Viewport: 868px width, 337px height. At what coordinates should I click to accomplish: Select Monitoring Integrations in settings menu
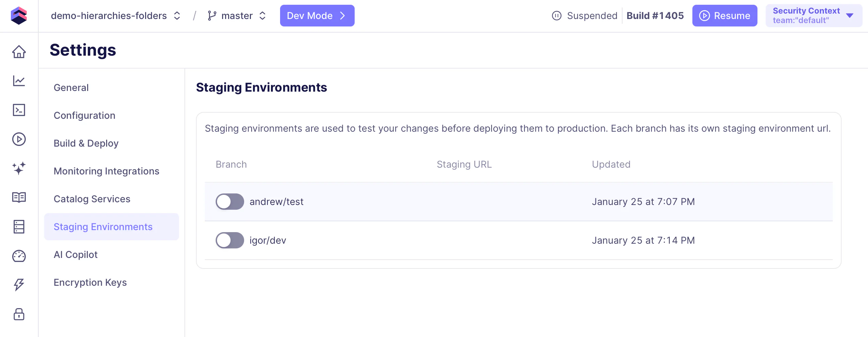tap(106, 171)
